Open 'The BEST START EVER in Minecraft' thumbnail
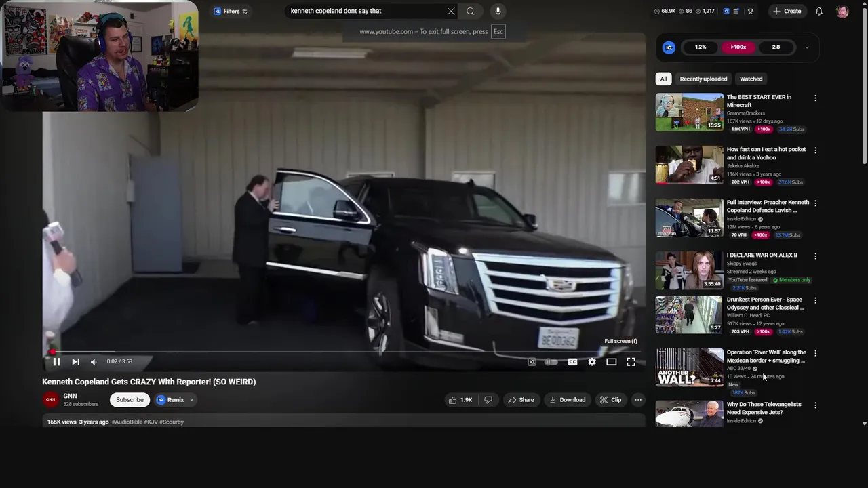The image size is (868, 488). click(689, 112)
